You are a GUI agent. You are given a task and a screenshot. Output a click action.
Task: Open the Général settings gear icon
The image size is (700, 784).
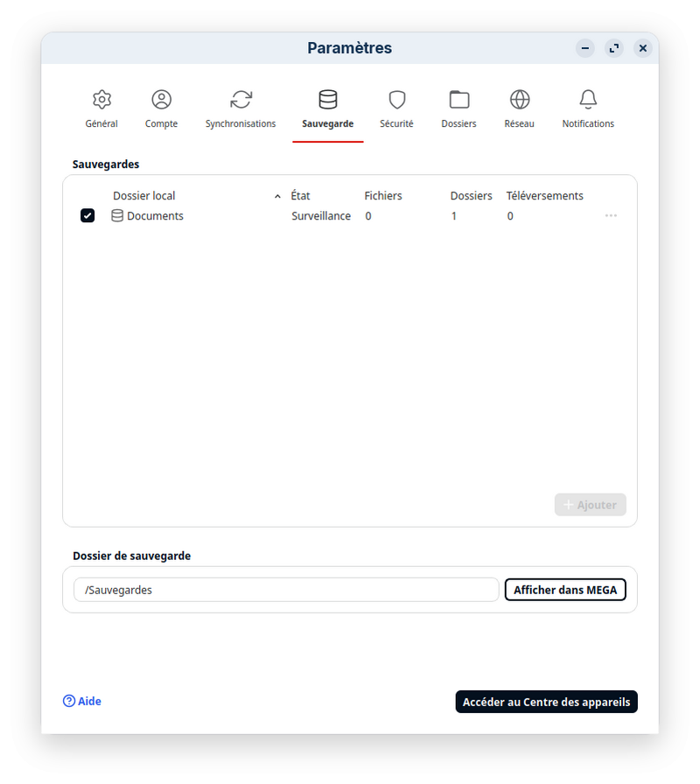tap(101, 100)
